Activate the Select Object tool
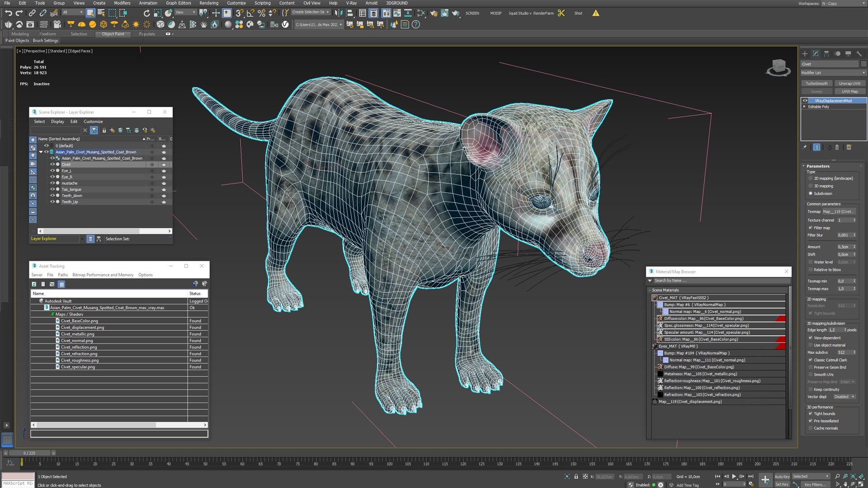868x488 pixels. (90, 13)
